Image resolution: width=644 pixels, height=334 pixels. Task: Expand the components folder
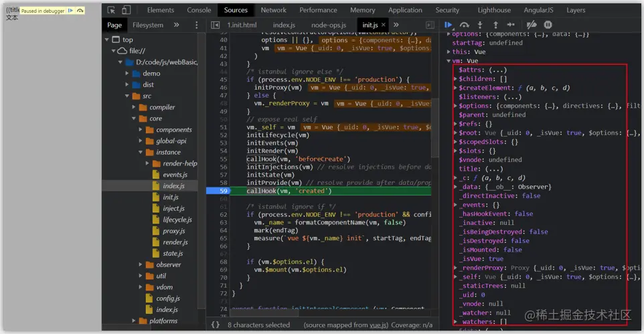(x=141, y=129)
